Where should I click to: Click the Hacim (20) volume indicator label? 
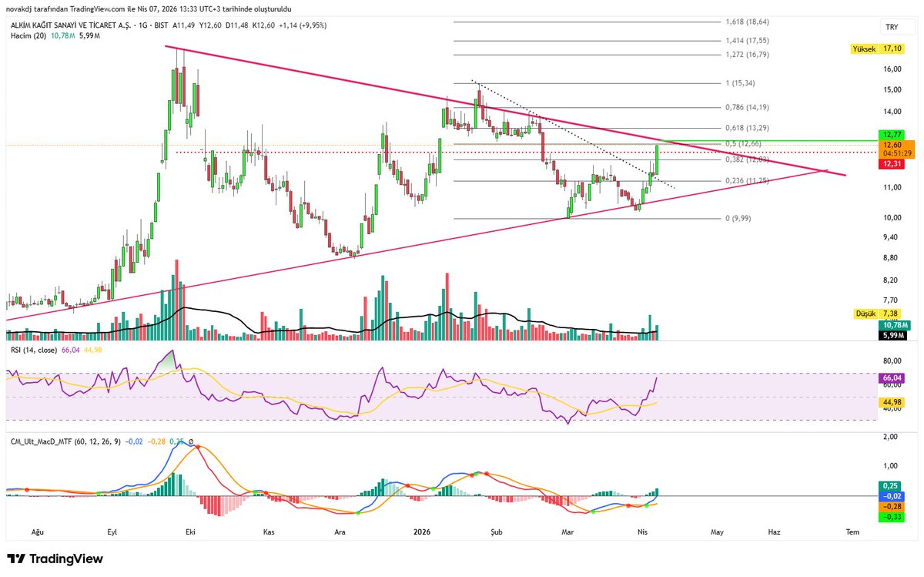[27, 35]
